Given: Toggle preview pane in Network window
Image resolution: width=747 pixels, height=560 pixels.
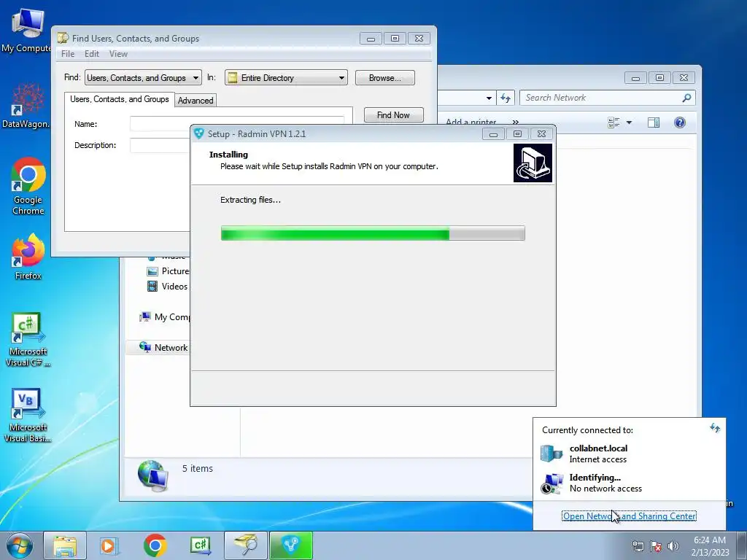Looking at the screenshot, I should click(x=654, y=122).
